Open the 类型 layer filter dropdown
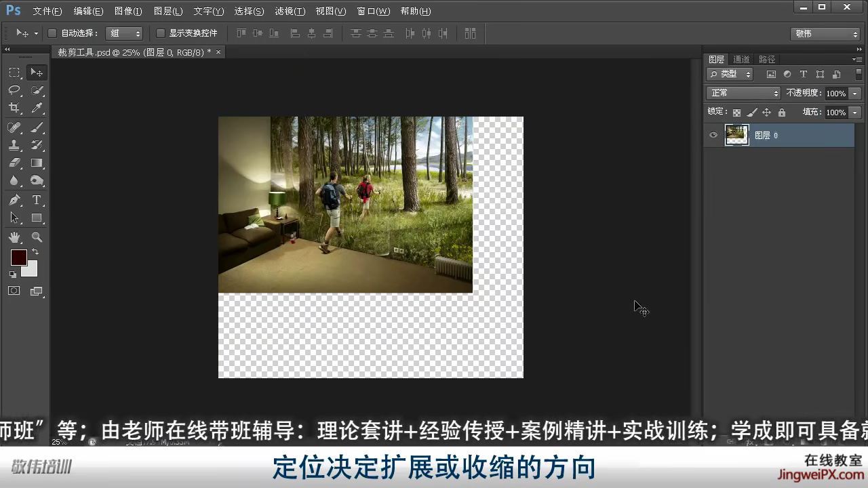Image resolution: width=868 pixels, height=488 pixels. point(730,75)
